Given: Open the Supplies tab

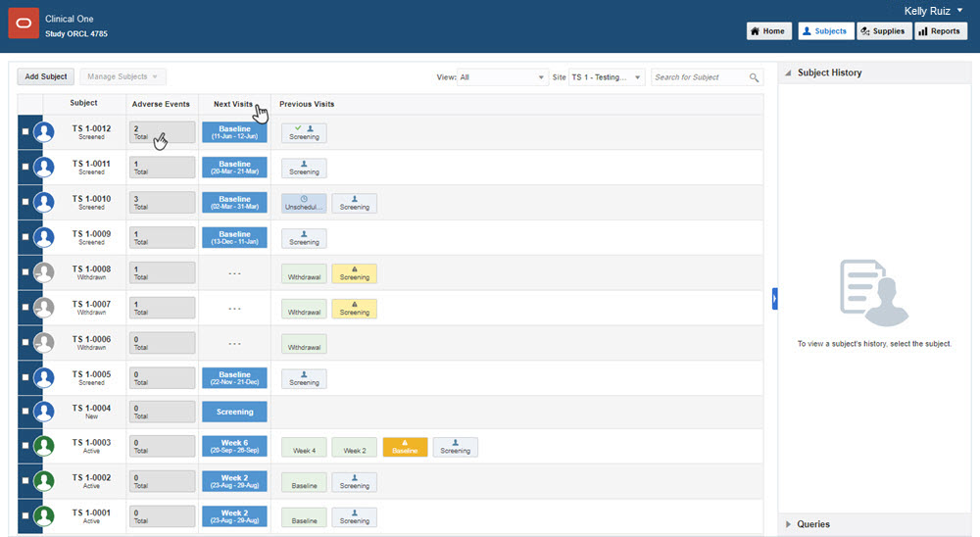Looking at the screenshot, I should coord(883,31).
